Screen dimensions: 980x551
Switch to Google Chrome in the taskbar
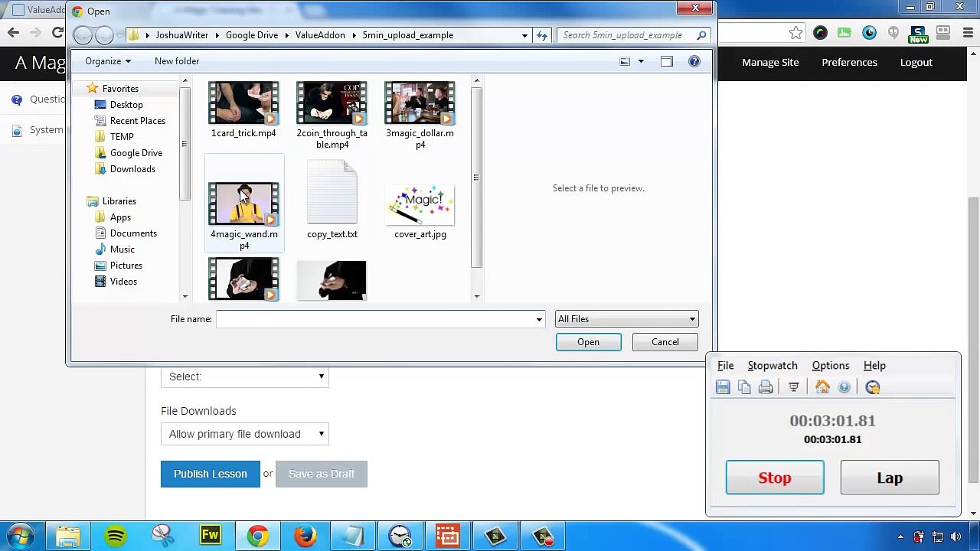click(x=258, y=536)
